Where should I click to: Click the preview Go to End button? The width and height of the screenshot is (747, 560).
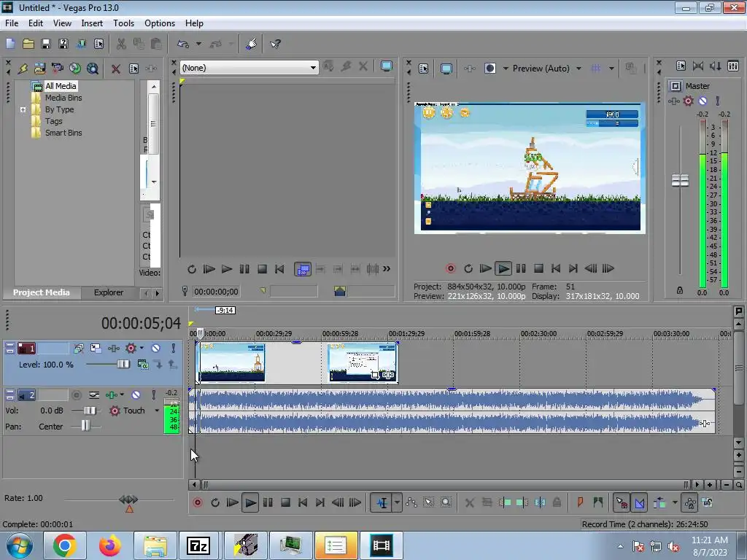573,268
